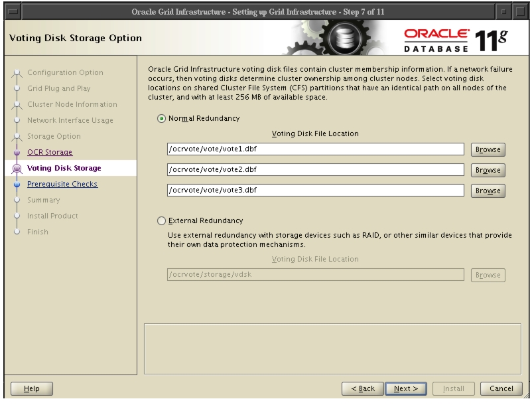Click the database gear graphic in header
The image size is (532, 407).
click(x=344, y=37)
